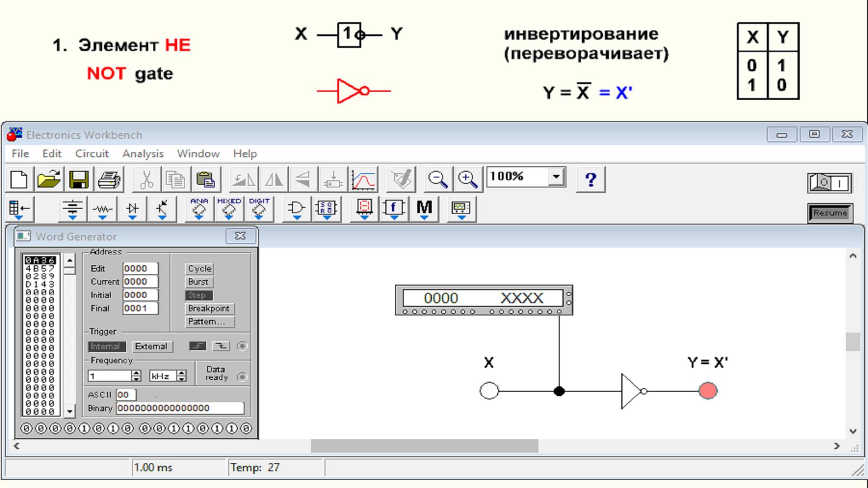Expand the Transistors component bin arrow
This screenshot has height=488, width=868.
pos(162,217)
